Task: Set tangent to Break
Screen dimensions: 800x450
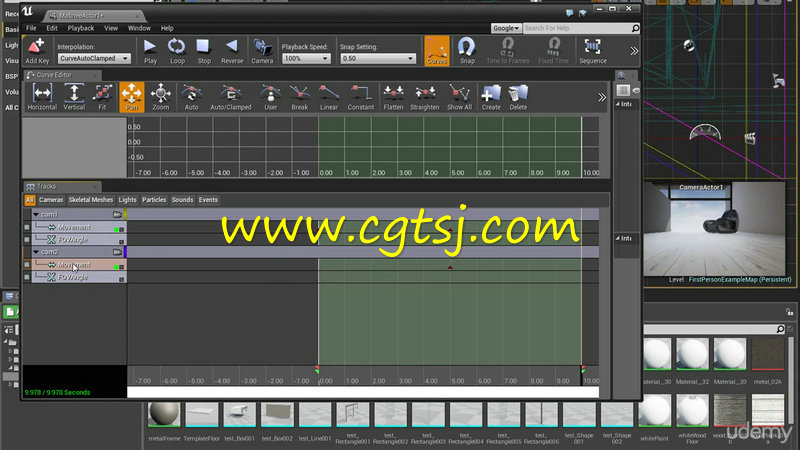Action: pyautogui.click(x=299, y=97)
